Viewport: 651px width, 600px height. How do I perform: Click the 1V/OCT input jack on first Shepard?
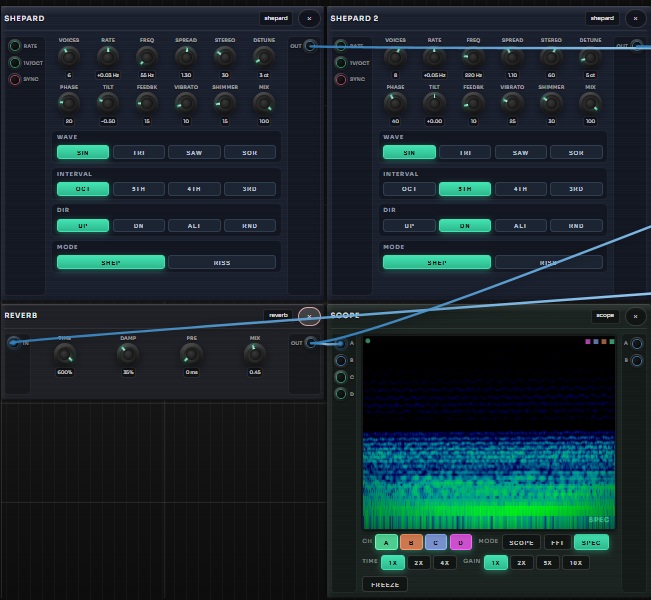pos(14,62)
